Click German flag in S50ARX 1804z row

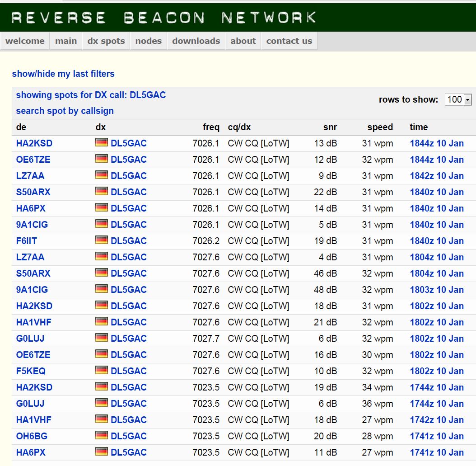pos(102,273)
